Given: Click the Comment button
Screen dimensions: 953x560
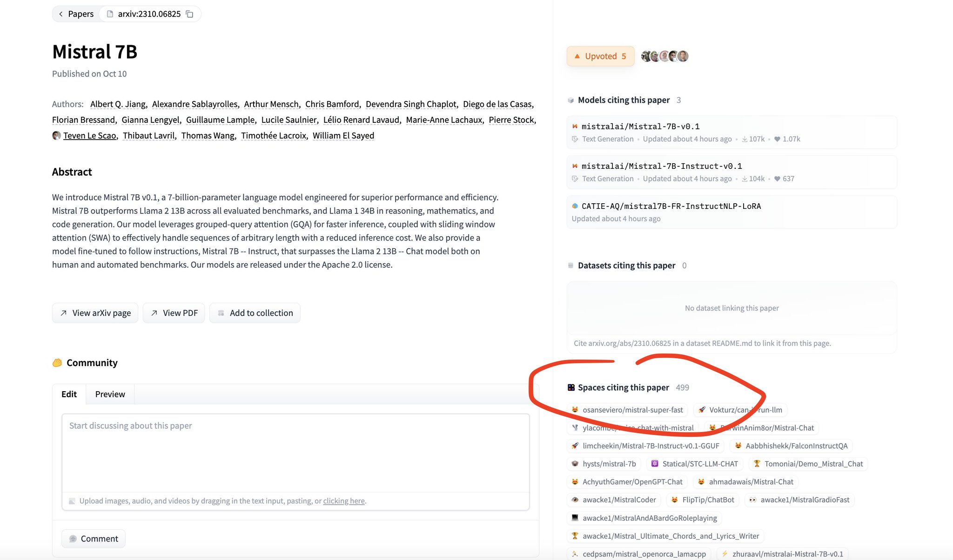Looking at the screenshot, I should [x=94, y=539].
